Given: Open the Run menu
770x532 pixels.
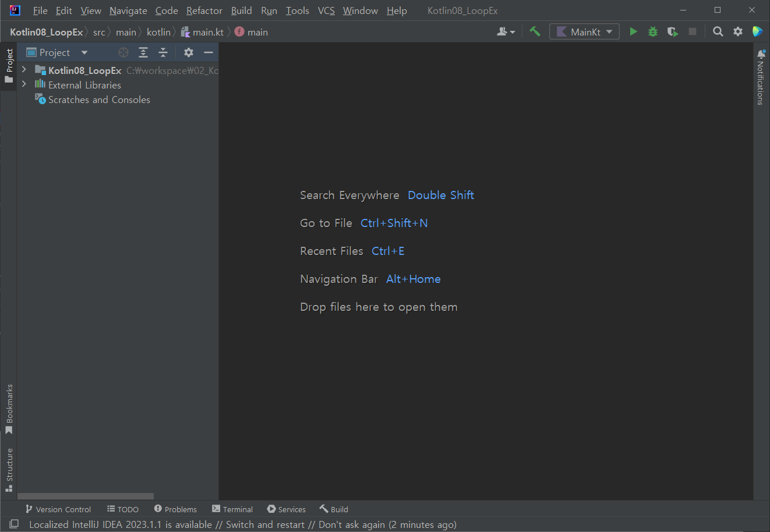Looking at the screenshot, I should point(269,10).
